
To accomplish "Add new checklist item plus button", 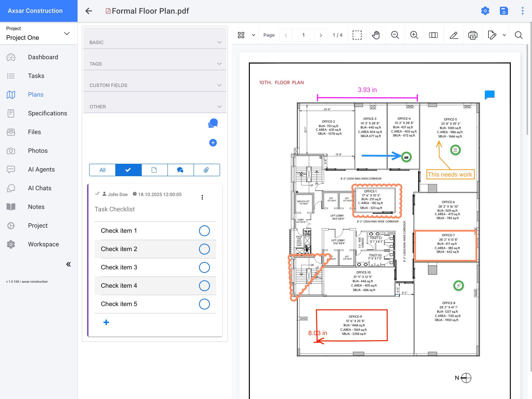I will (x=106, y=322).
